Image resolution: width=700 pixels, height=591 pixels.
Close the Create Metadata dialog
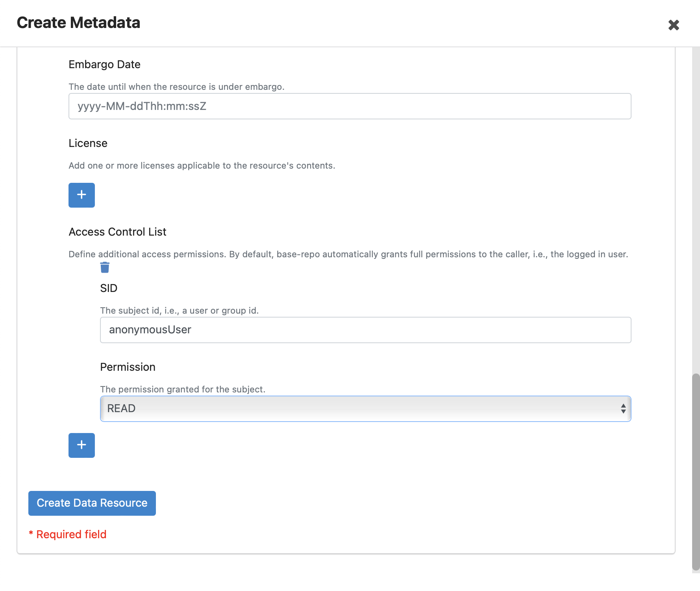674,25
